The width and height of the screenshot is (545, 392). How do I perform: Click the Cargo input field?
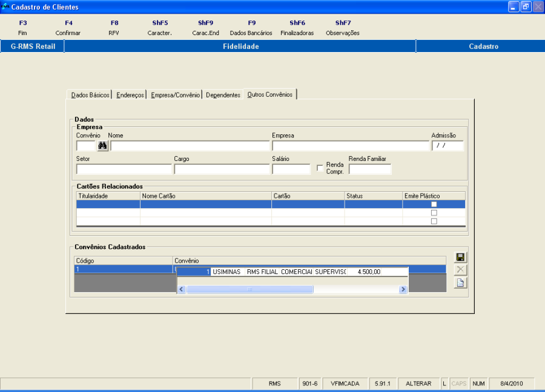click(x=222, y=169)
